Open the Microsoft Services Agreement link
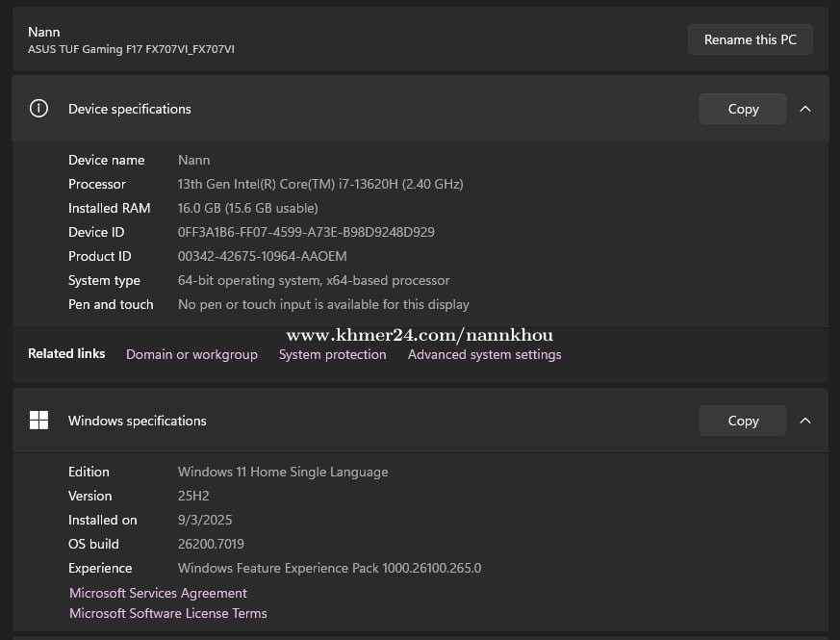The image size is (840, 640). [158, 593]
